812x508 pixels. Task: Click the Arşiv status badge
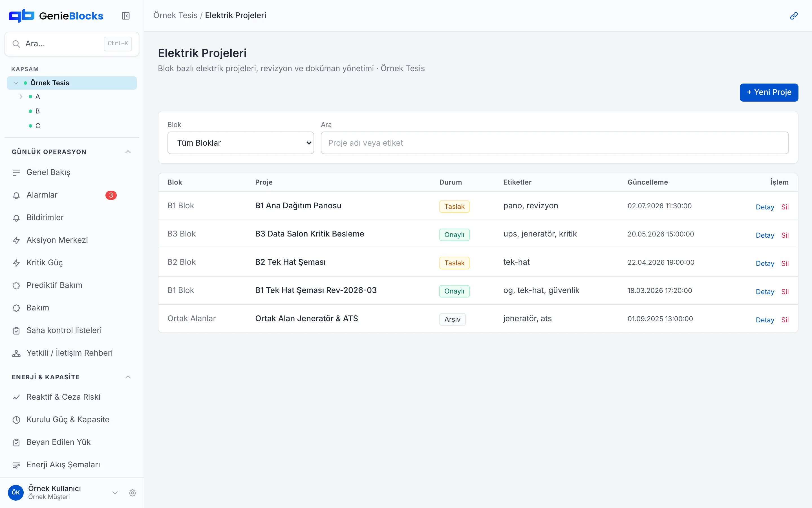(452, 319)
